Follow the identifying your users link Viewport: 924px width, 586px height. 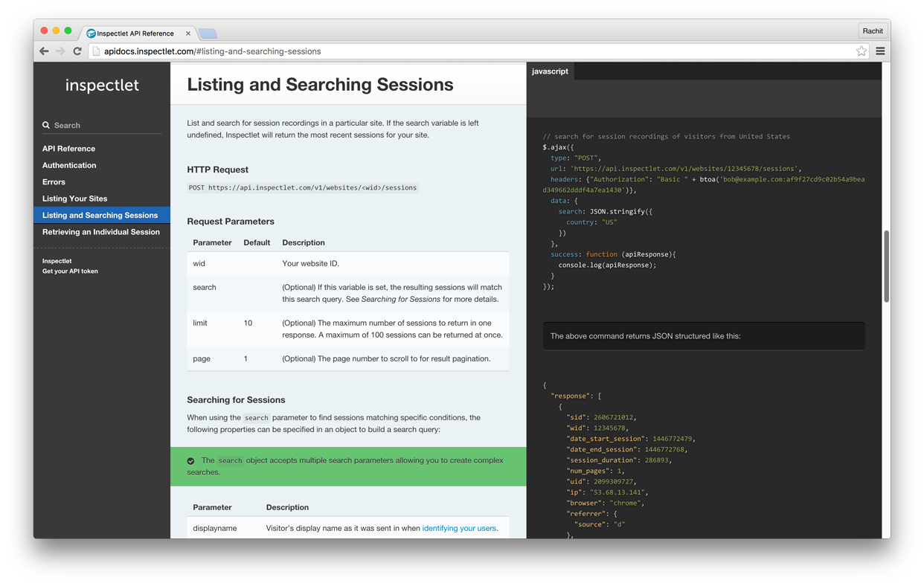pyautogui.click(x=459, y=528)
